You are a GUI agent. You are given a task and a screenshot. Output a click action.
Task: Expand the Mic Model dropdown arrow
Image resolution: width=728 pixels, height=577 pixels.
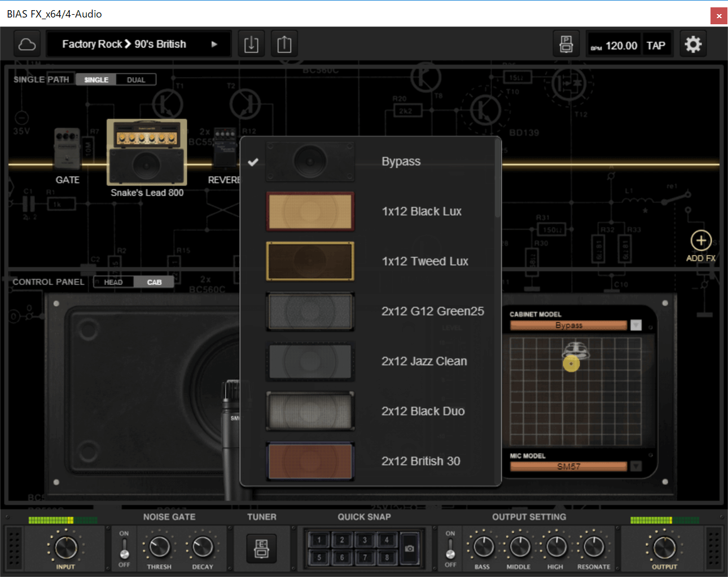636,466
